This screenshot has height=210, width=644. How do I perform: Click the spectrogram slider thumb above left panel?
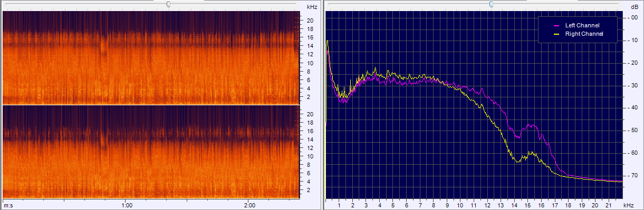click(168, 4)
